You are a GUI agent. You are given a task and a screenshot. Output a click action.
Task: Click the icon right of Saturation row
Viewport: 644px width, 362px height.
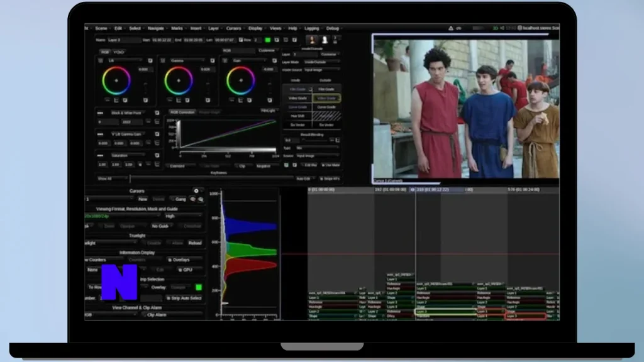(x=157, y=156)
